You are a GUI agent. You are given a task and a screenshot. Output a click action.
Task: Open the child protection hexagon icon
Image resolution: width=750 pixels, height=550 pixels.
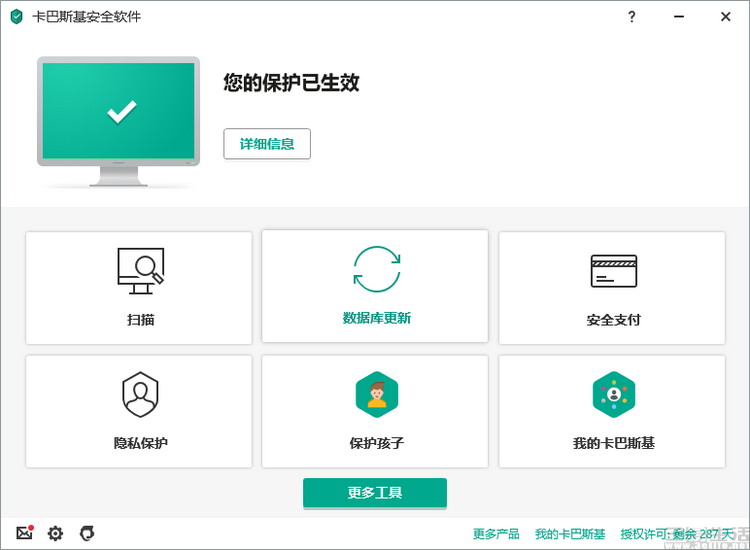377,395
